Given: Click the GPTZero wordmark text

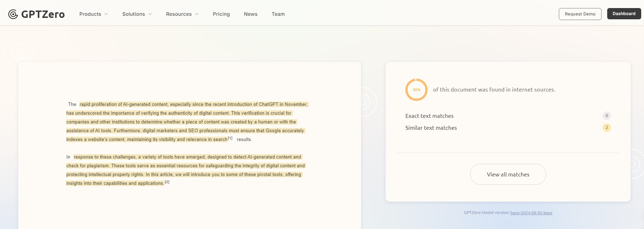Looking at the screenshot, I should coord(43,14).
